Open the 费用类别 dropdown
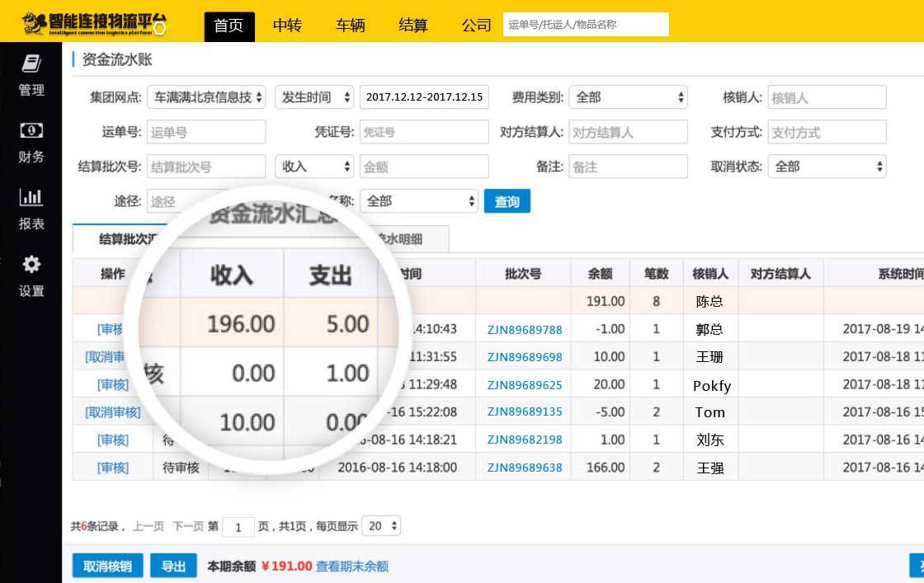This screenshot has height=583, width=924. 628,97
